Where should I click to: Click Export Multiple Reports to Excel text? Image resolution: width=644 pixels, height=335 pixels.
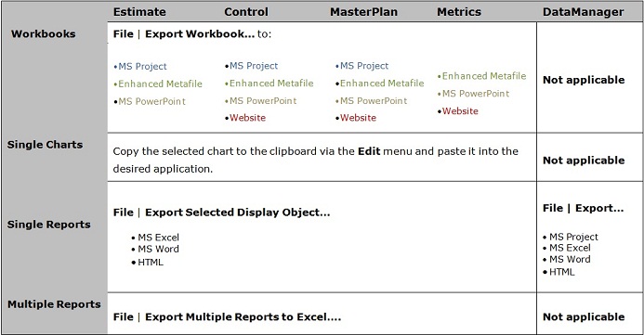(x=243, y=317)
